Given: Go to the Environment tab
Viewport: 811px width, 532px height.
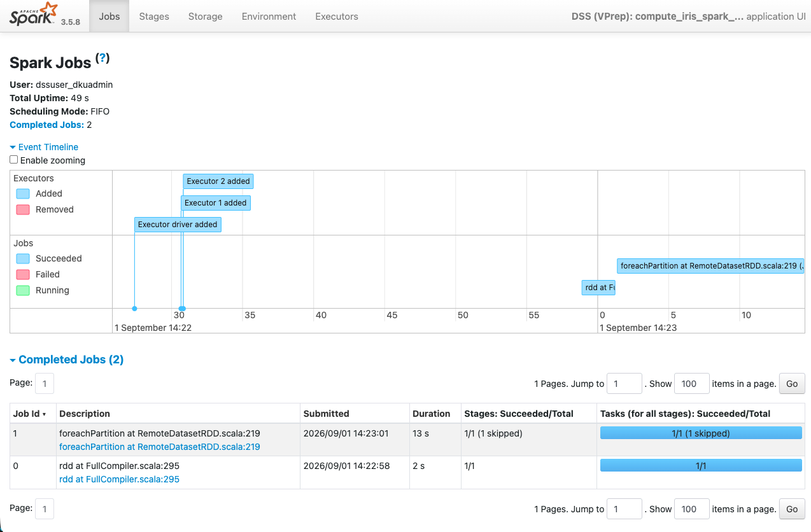Looking at the screenshot, I should click(x=269, y=17).
